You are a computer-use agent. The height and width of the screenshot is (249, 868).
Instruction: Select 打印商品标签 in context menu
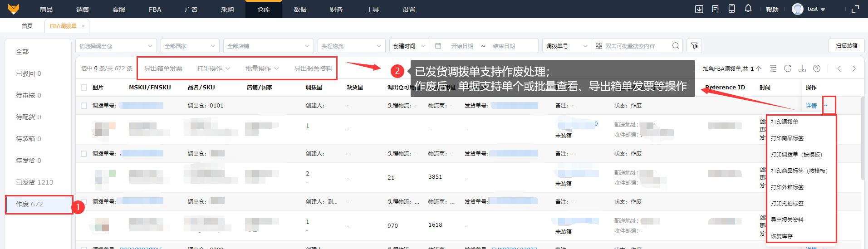tap(787, 138)
